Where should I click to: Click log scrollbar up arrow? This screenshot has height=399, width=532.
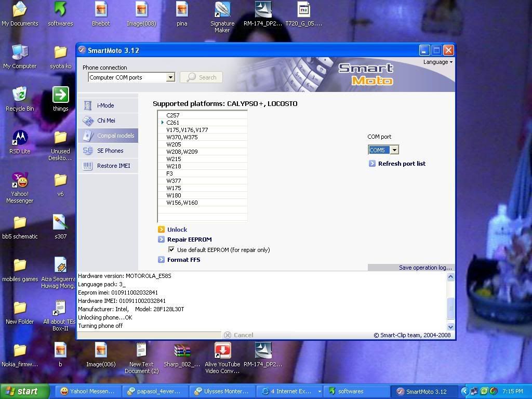450,276
